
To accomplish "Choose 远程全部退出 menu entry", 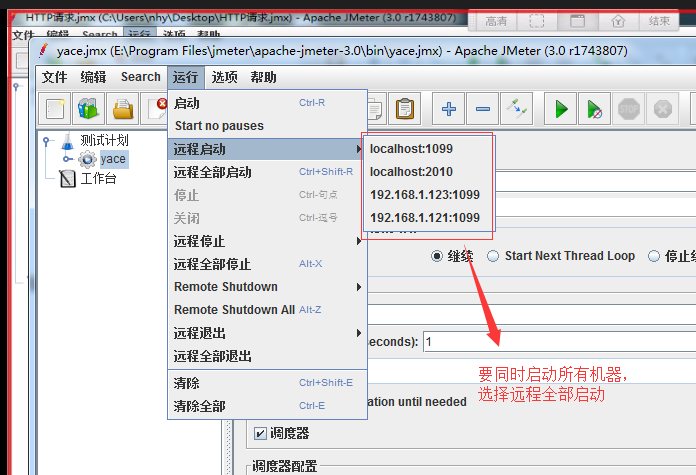I will [x=268, y=356].
